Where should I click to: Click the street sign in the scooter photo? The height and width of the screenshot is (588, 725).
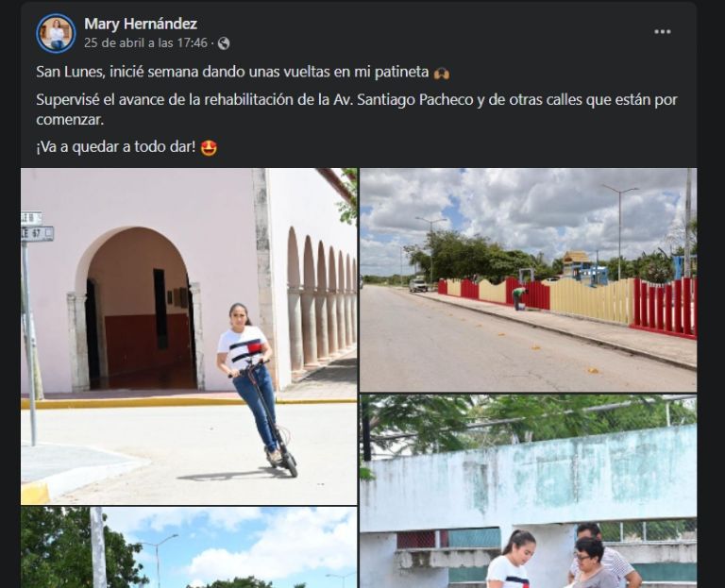click(37, 227)
